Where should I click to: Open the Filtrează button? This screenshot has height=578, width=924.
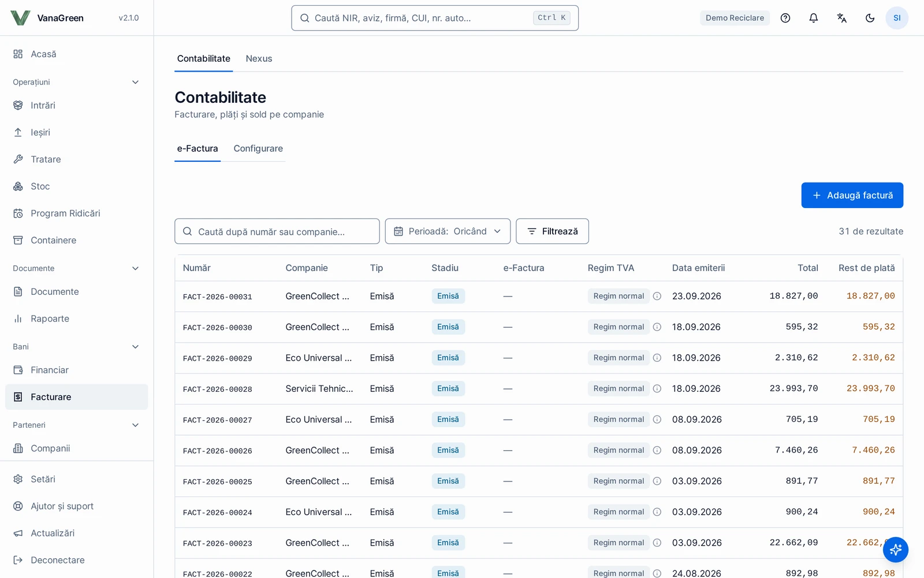pos(552,231)
